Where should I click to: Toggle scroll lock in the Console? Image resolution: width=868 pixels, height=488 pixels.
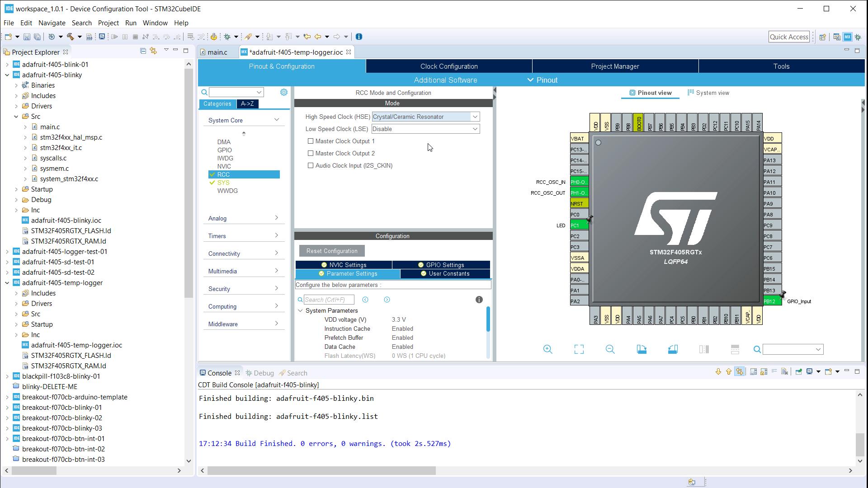click(x=764, y=371)
